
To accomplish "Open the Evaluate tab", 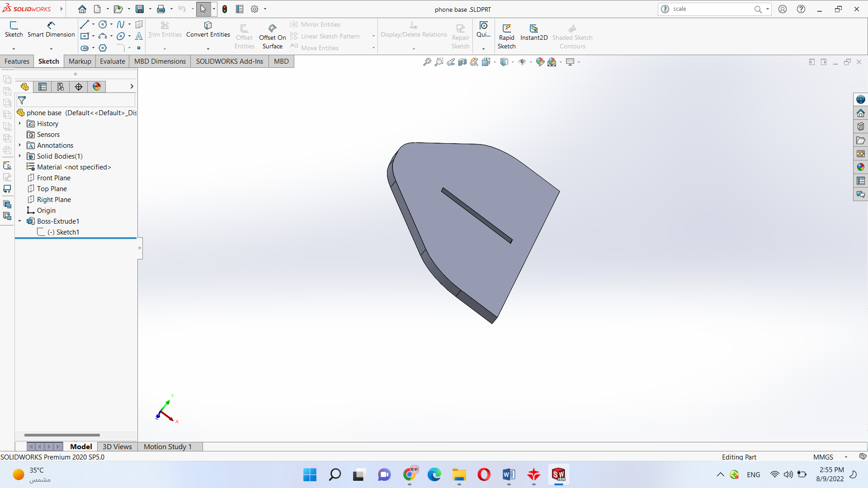I will coord(112,61).
